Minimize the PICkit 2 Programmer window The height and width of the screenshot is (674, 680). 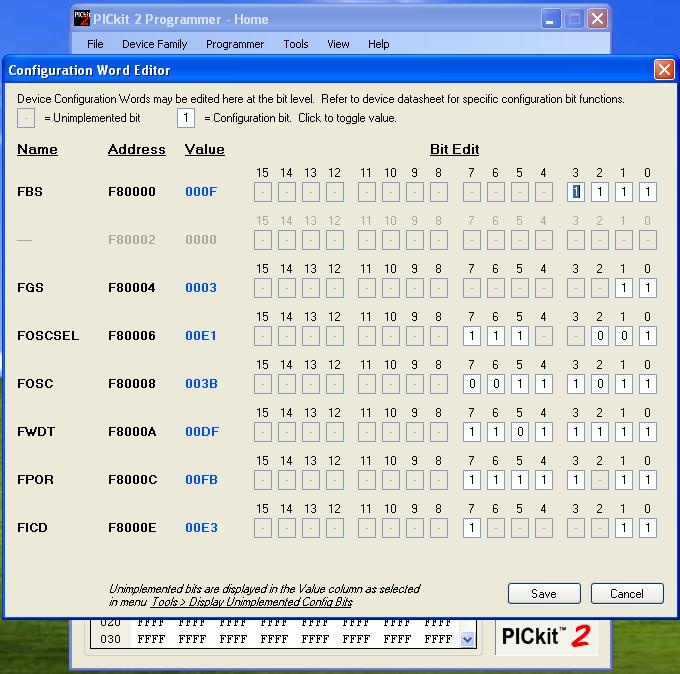[x=551, y=19]
